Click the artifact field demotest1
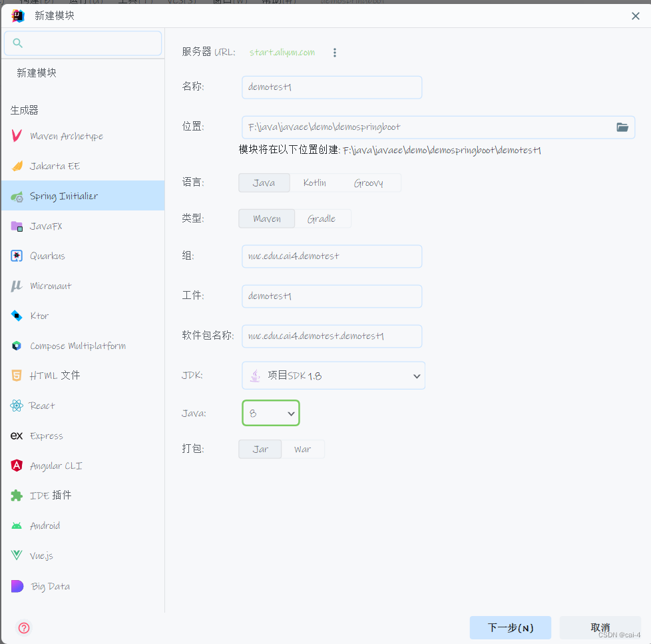The height and width of the screenshot is (644, 651). [332, 296]
